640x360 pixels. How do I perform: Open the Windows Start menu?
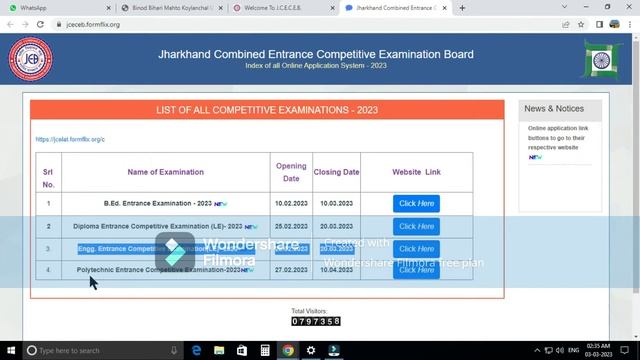pyautogui.click(x=11, y=351)
